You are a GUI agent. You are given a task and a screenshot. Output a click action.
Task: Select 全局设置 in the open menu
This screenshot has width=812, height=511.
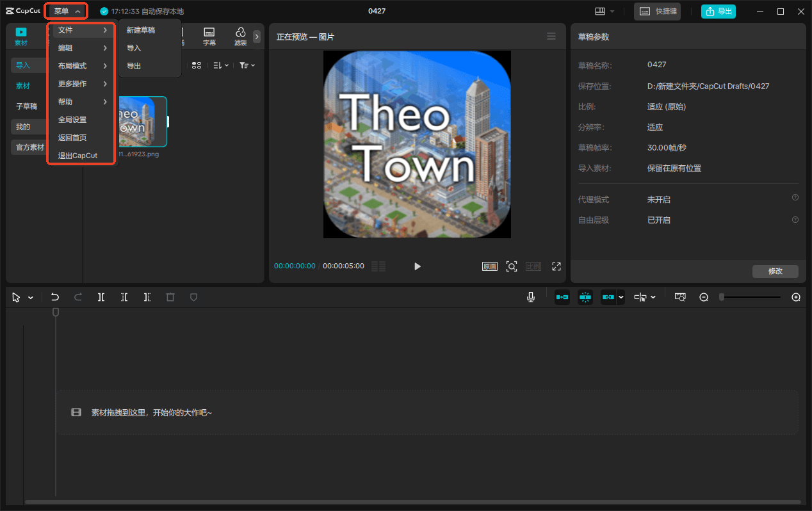click(x=72, y=120)
